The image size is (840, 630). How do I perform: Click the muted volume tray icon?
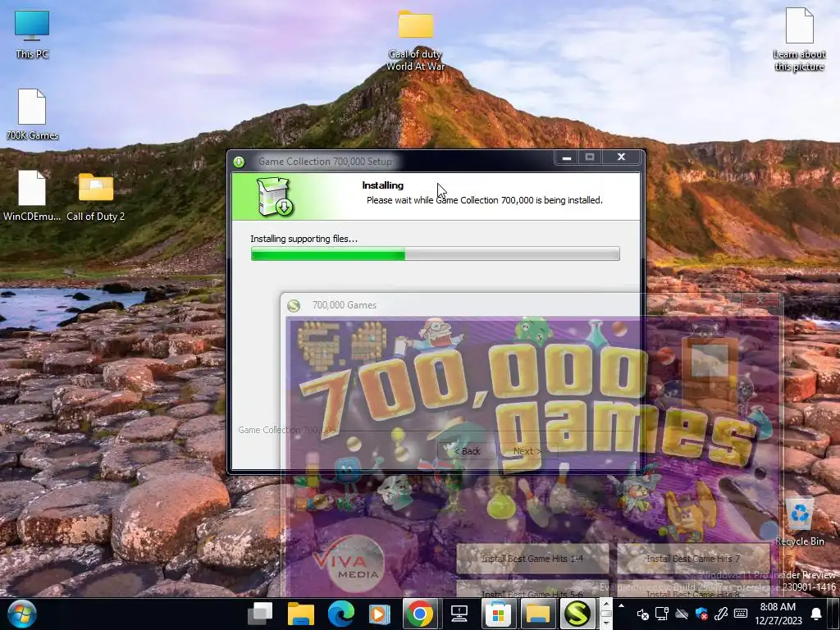click(x=642, y=614)
